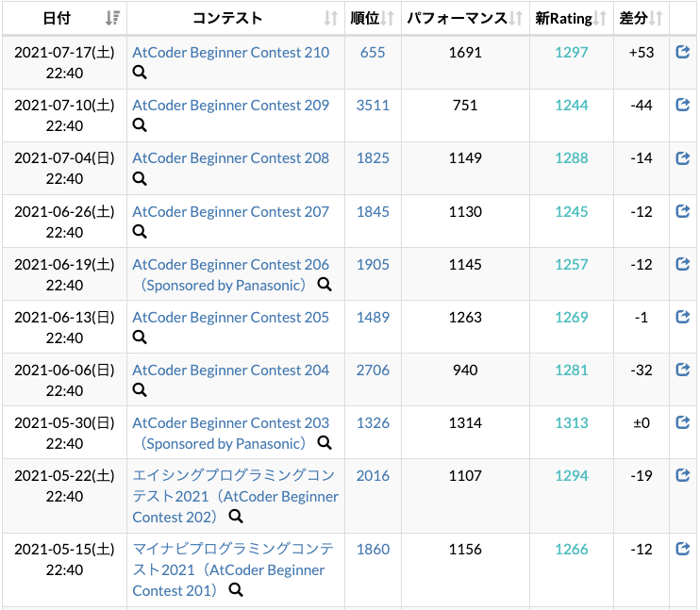Screen dimensions: 700x610
Task: Share the 2021-06-19 contest result
Action: coord(683,264)
